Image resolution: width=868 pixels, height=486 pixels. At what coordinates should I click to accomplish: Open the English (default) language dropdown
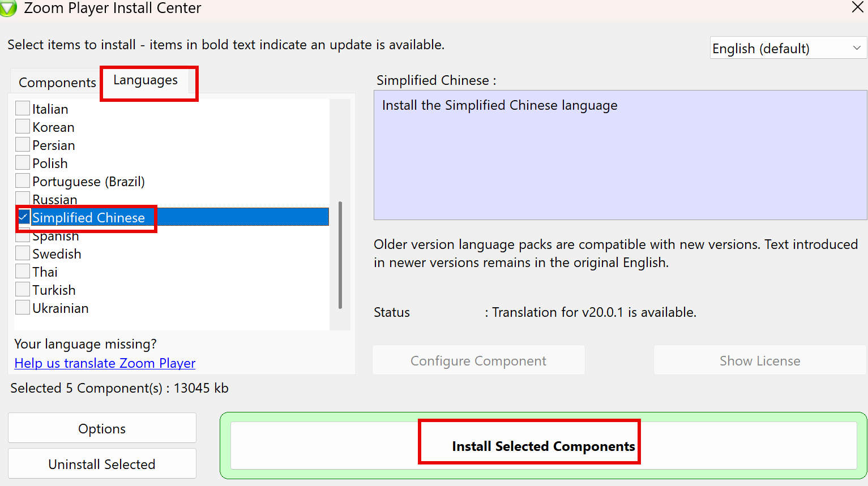click(787, 49)
